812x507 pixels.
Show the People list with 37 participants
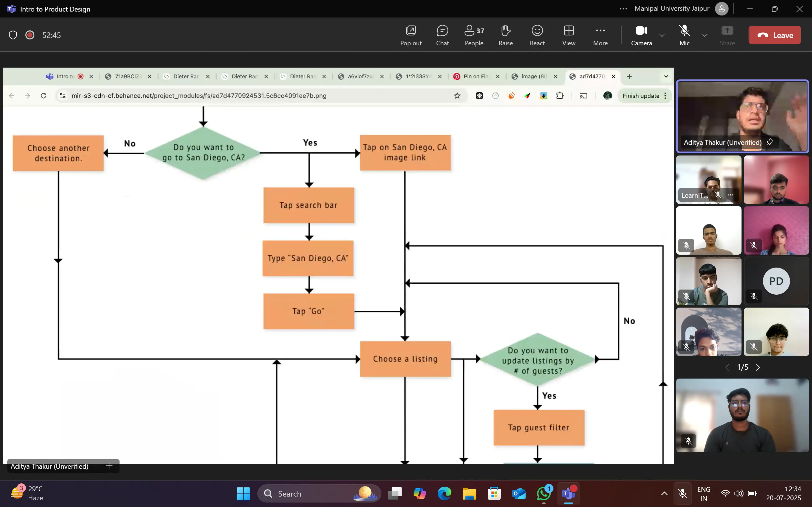click(473, 35)
